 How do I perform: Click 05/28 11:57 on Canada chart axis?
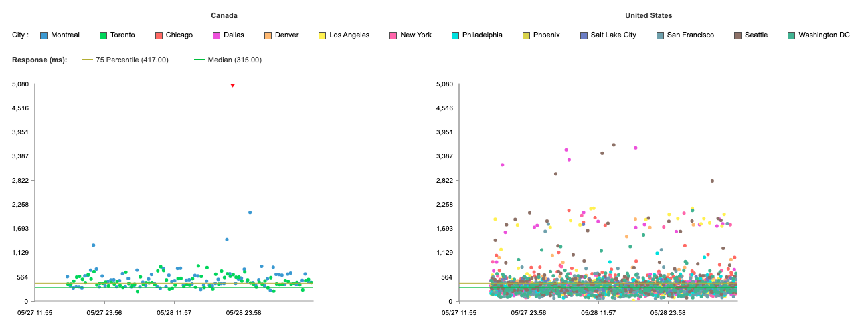[x=175, y=312]
